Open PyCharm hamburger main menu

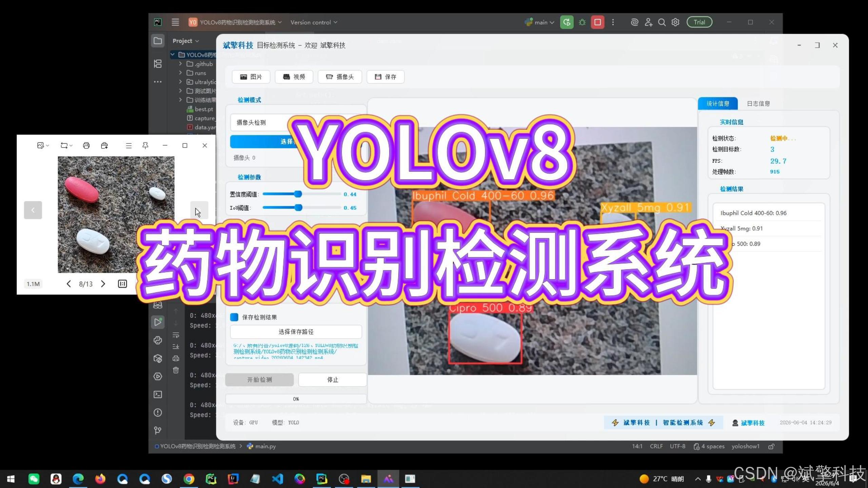[x=175, y=22]
